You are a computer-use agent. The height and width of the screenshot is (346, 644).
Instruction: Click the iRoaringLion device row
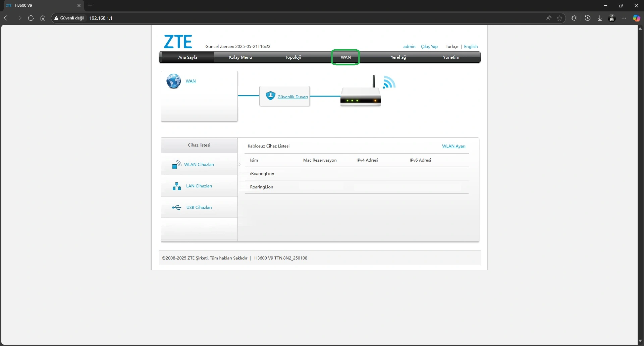pyautogui.click(x=357, y=174)
